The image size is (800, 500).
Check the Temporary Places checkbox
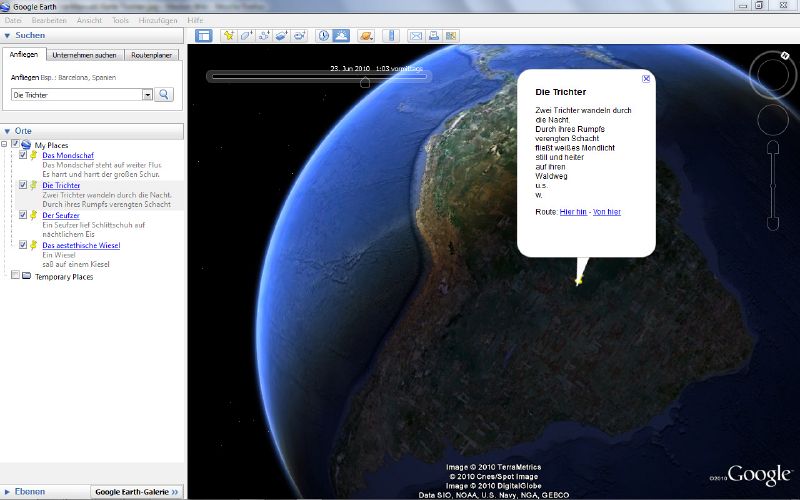coord(15,276)
